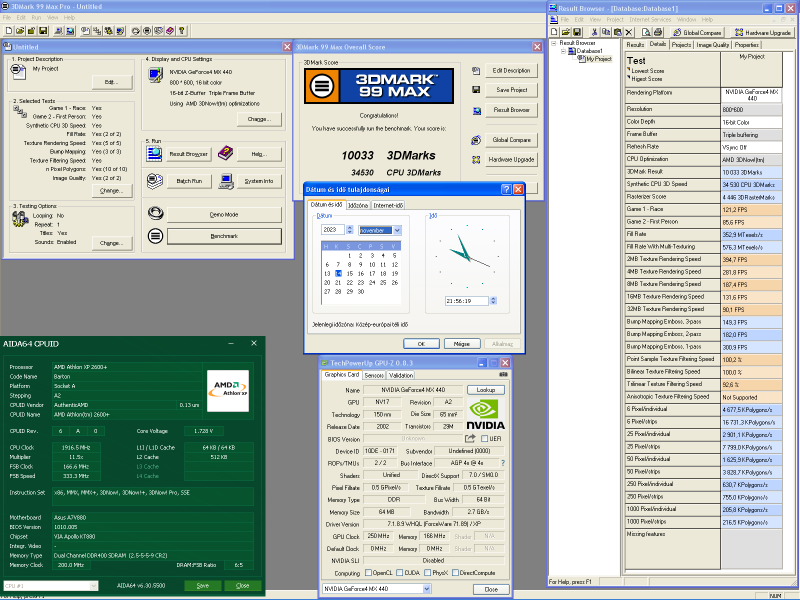Click the icon beside Edit Description button
Viewport: 800px width, 600px height.
pos(476,70)
